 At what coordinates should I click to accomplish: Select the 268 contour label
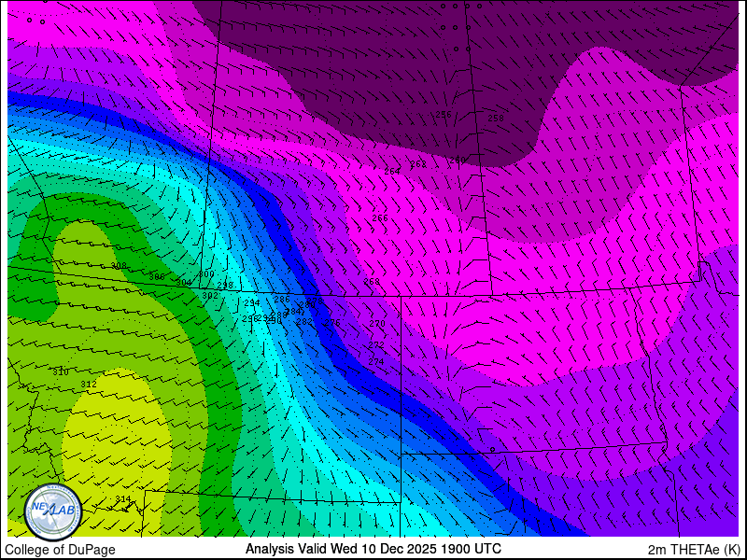click(372, 282)
